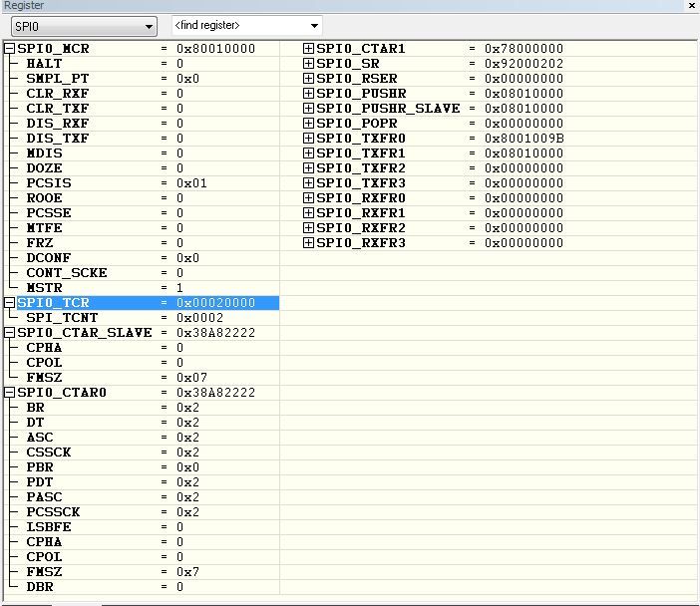Select the DIS_TXF field
The width and height of the screenshot is (700, 606).
[58, 139]
